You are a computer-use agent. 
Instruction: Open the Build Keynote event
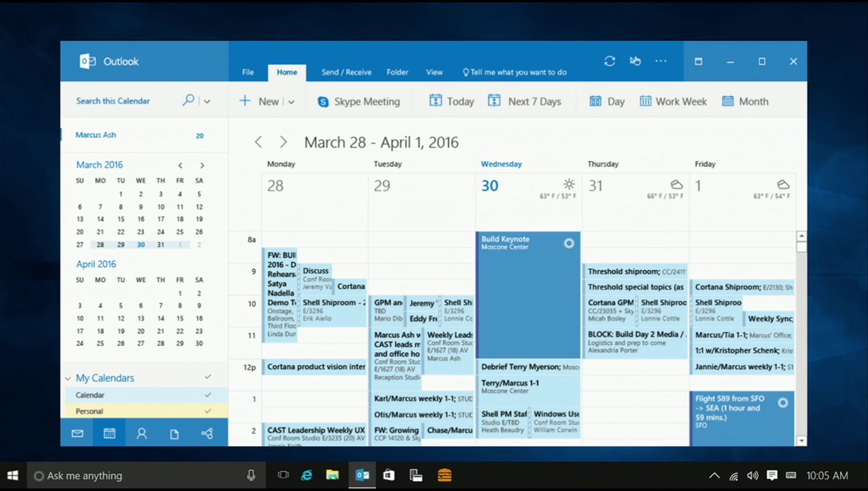(528, 294)
